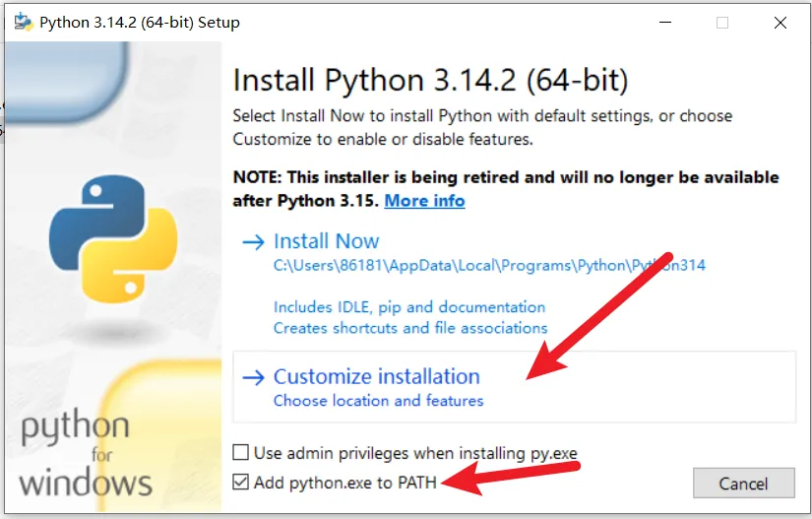Uncheck Add python.exe to PATH checkbox
812x519 pixels.
point(241,483)
